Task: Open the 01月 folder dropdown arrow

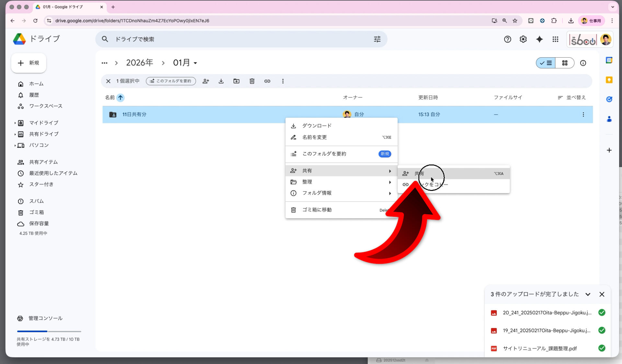Action: (195, 63)
